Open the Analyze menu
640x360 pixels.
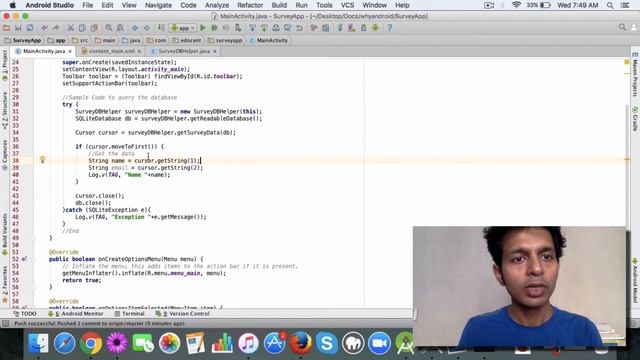click(x=217, y=5)
